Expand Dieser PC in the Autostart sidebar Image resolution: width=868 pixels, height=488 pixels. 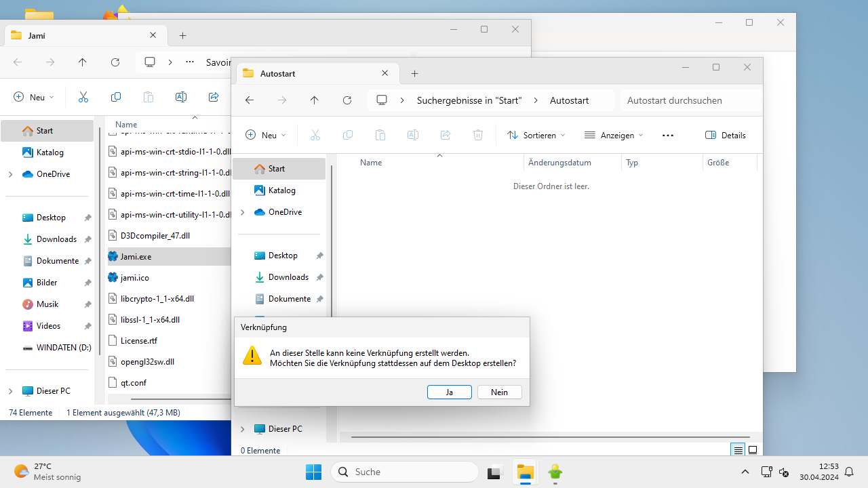click(x=242, y=429)
